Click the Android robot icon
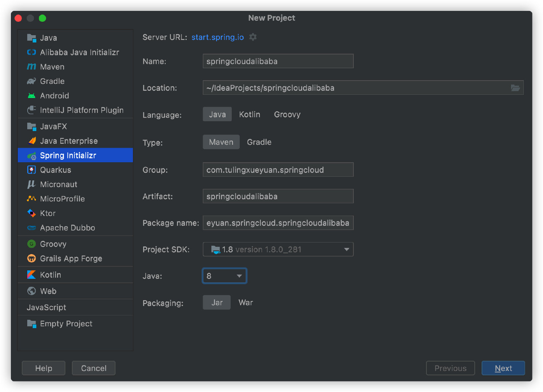Viewport: 543px width, 392px height. point(32,96)
